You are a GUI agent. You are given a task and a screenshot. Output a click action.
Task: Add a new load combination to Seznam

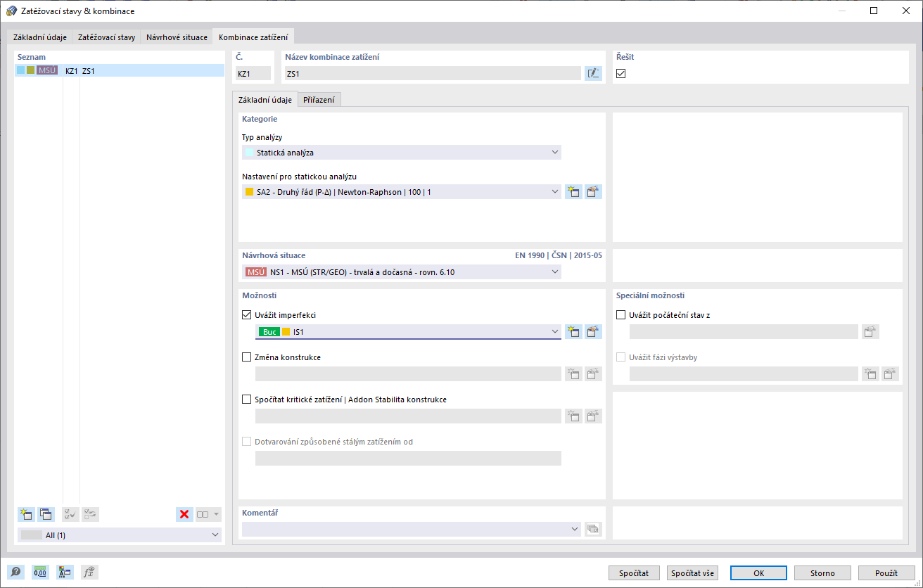(27, 514)
